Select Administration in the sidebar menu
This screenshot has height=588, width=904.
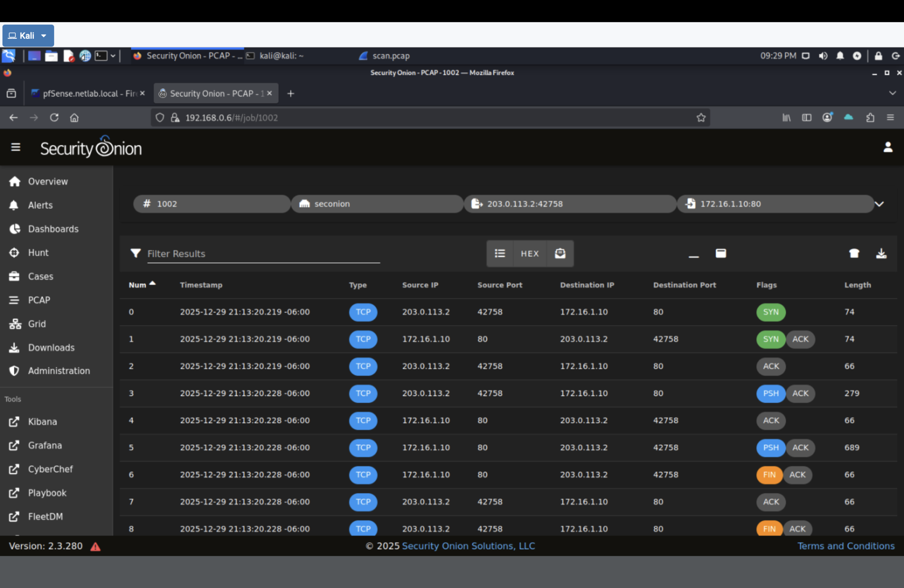point(59,371)
